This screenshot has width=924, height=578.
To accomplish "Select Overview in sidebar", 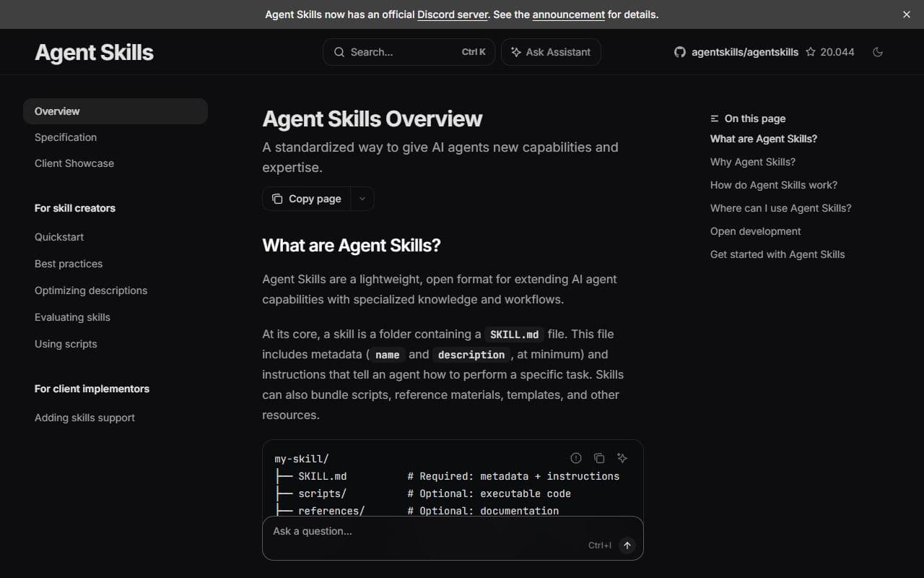I will (x=115, y=111).
